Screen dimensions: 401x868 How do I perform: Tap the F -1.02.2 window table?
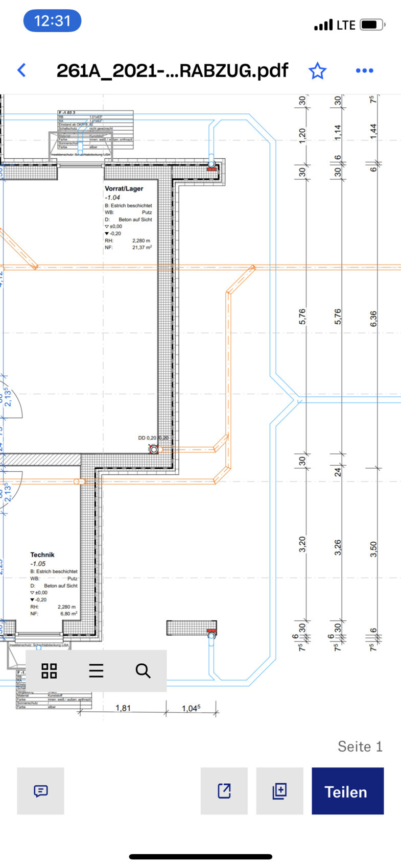[95, 130]
